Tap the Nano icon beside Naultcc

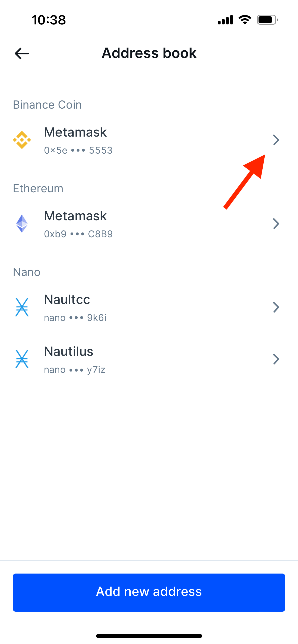click(x=22, y=307)
